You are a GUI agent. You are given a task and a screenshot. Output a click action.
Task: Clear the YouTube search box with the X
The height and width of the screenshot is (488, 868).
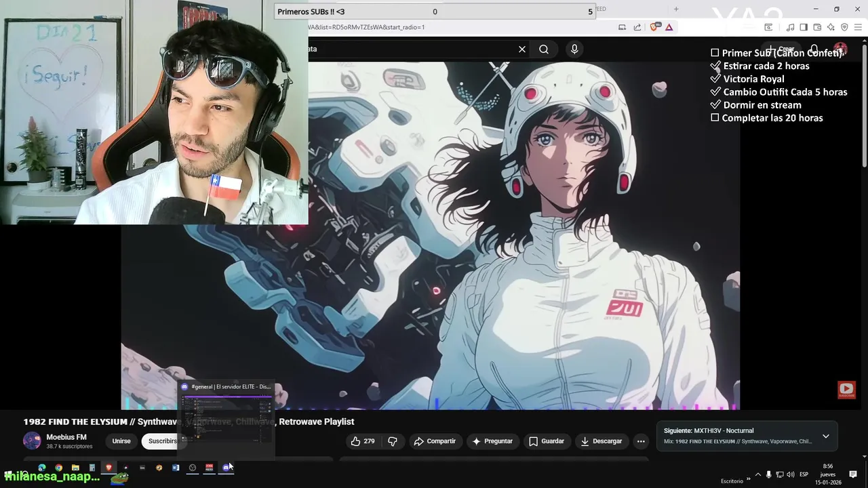(522, 49)
